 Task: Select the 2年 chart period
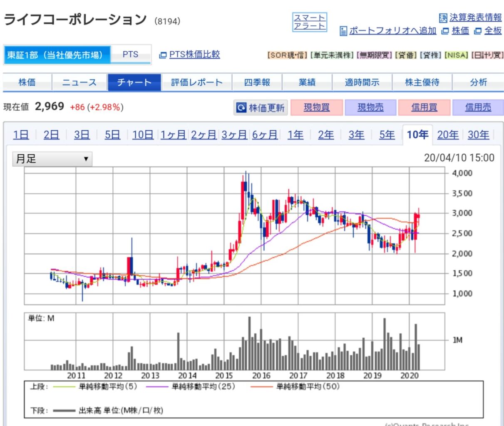coord(326,135)
